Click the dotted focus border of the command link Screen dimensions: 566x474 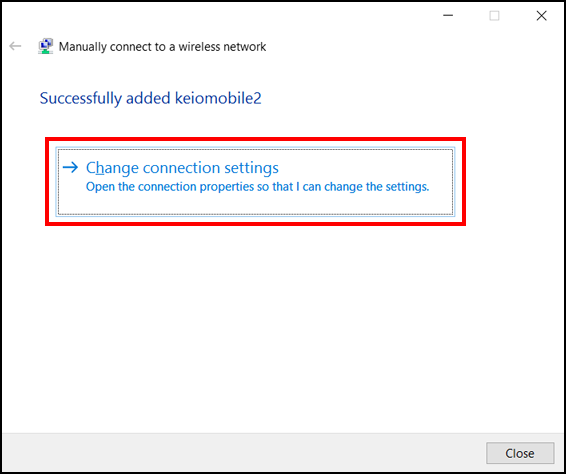pyautogui.click(x=255, y=149)
